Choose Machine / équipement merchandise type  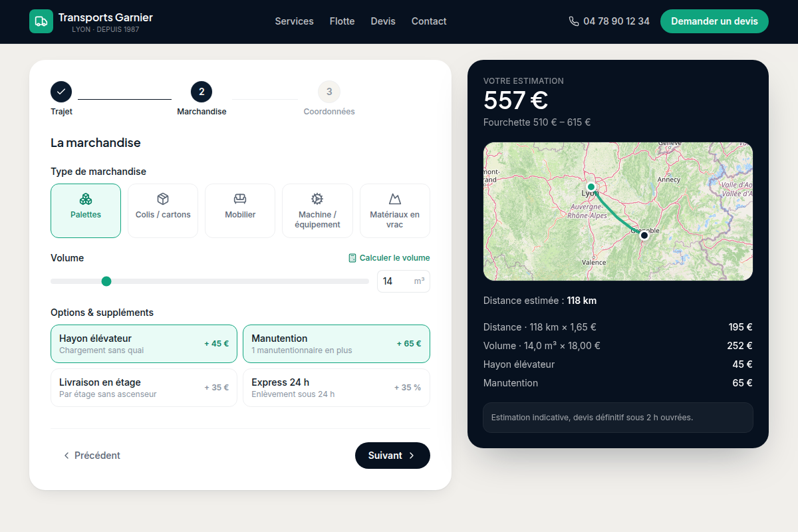pos(317,211)
